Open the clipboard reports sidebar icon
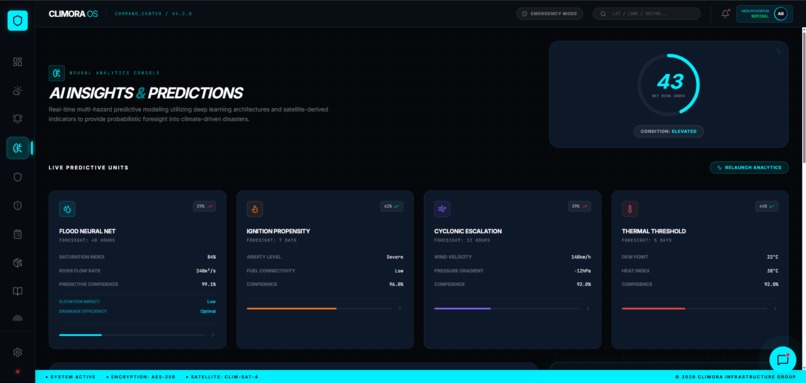Viewport: 806px width, 383px height. [x=17, y=234]
